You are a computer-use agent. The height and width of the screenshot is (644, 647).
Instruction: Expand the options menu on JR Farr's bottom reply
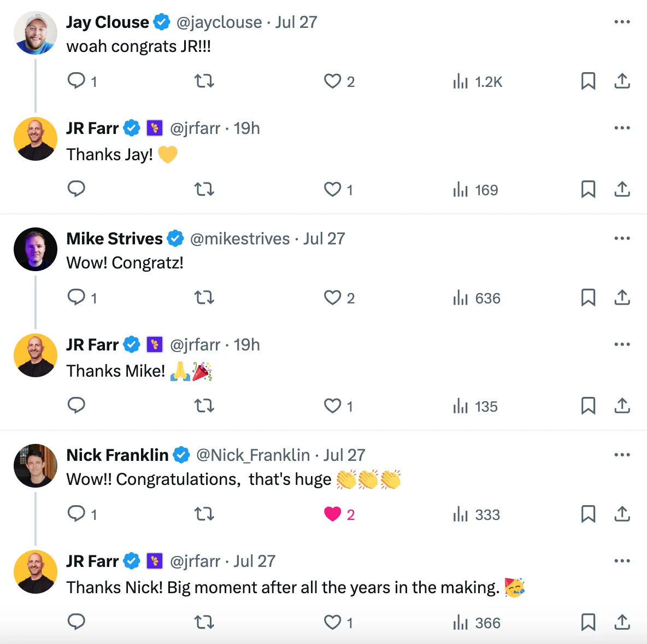coord(622,560)
